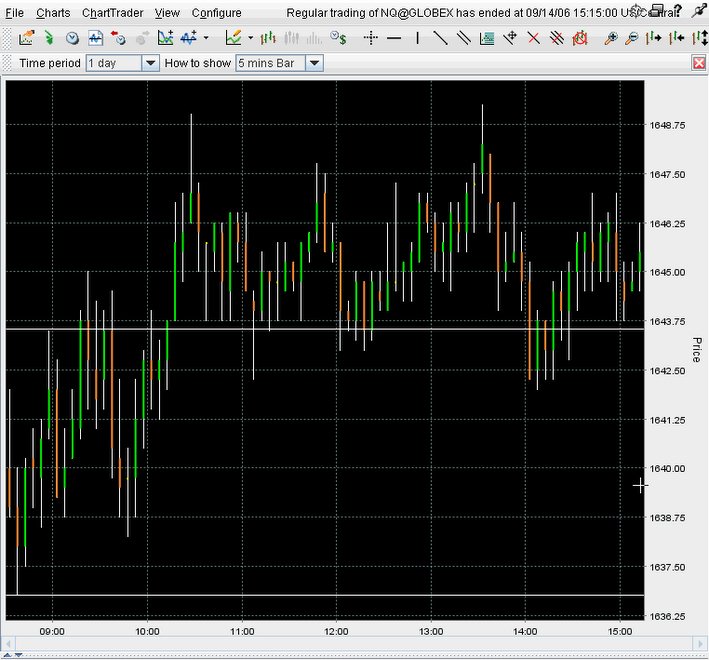
Task: Select the parallel lines channel tool
Action: pyautogui.click(x=463, y=38)
